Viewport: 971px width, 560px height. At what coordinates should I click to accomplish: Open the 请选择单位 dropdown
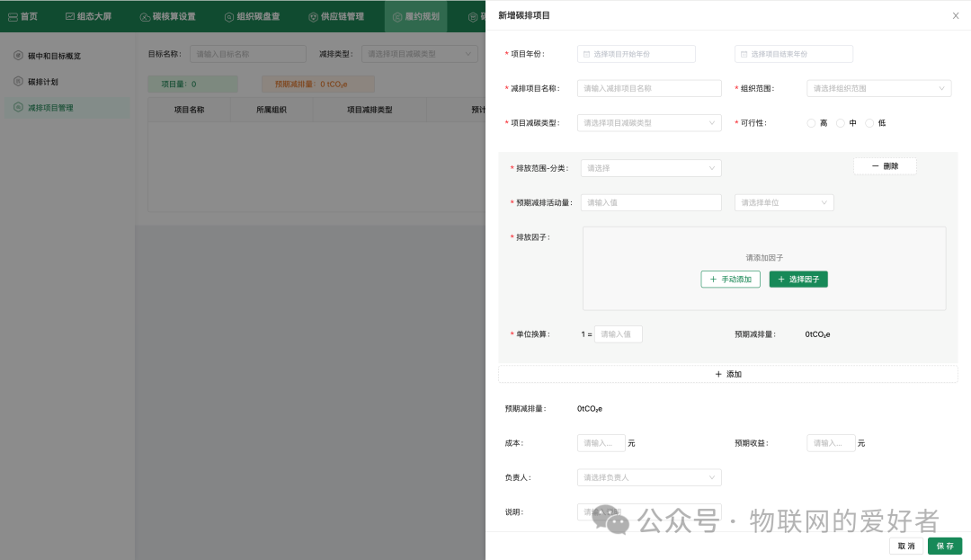click(783, 202)
